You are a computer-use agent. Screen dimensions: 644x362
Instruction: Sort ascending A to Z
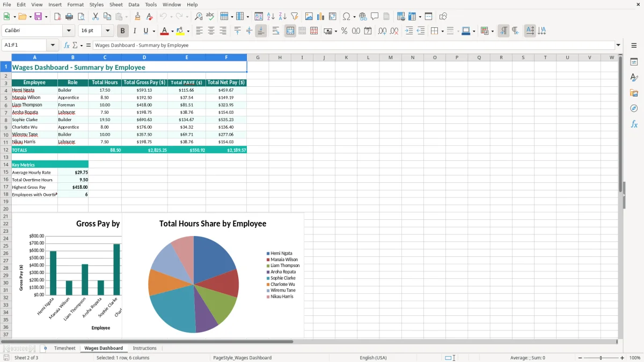pyautogui.click(x=271, y=17)
